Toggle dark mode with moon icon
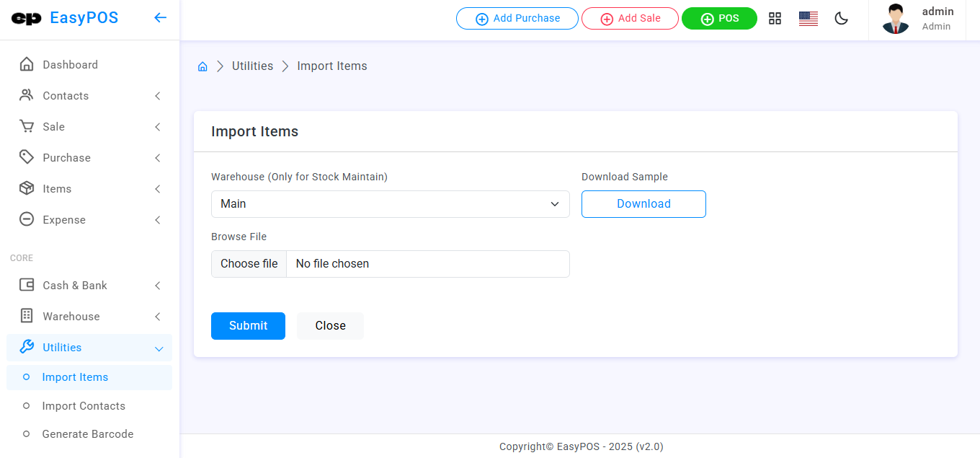980x458 pixels. coord(841,19)
